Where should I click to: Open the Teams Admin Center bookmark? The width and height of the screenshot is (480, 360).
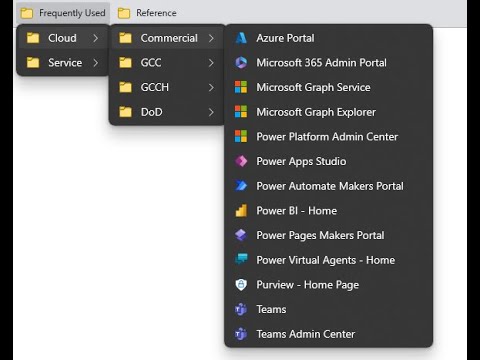(x=329, y=334)
